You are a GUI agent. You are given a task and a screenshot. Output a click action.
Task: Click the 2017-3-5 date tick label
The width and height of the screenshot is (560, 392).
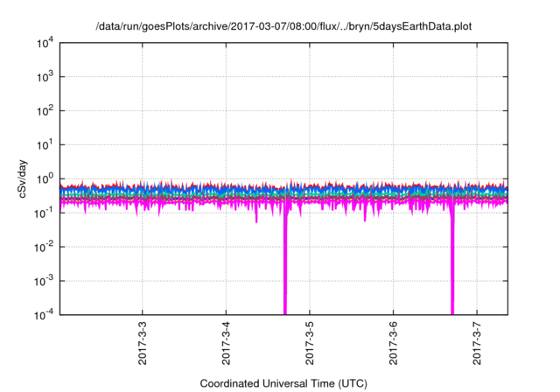pos(310,344)
